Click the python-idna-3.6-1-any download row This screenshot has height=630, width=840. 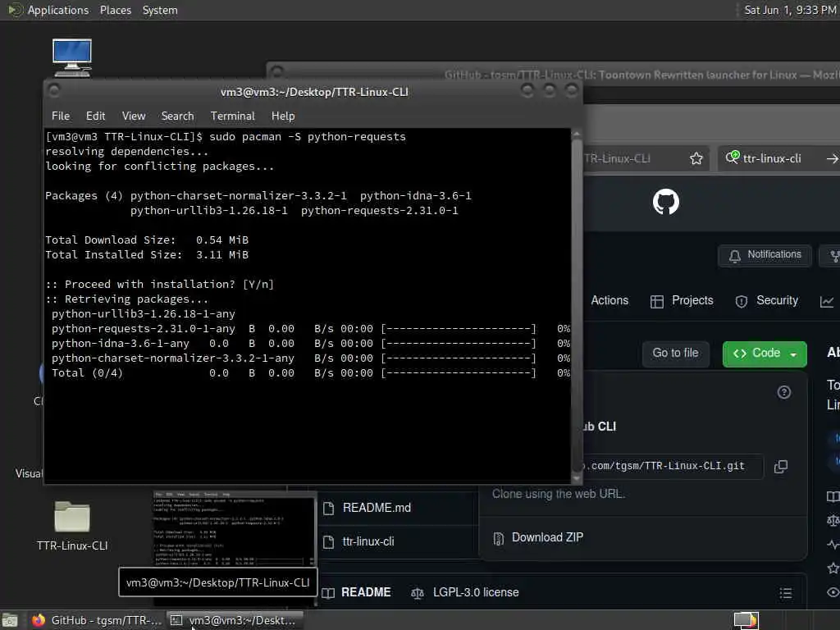pos(311,344)
